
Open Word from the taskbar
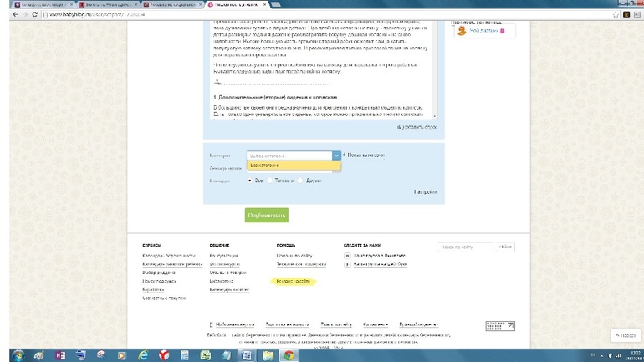pos(247,355)
